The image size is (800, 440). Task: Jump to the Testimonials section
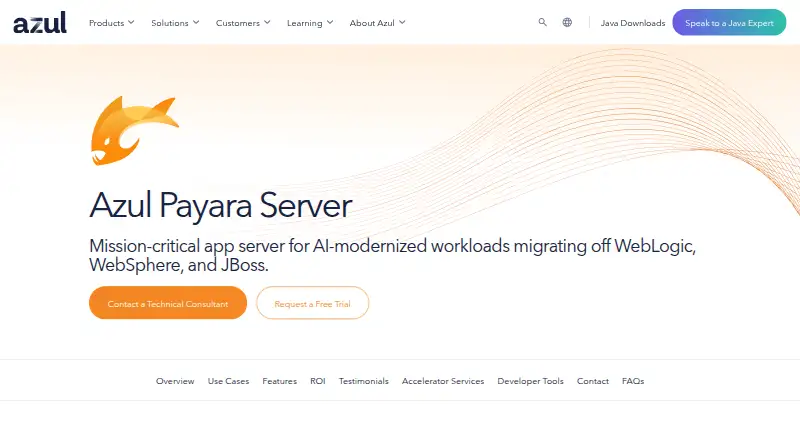pyautogui.click(x=363, y=381)
